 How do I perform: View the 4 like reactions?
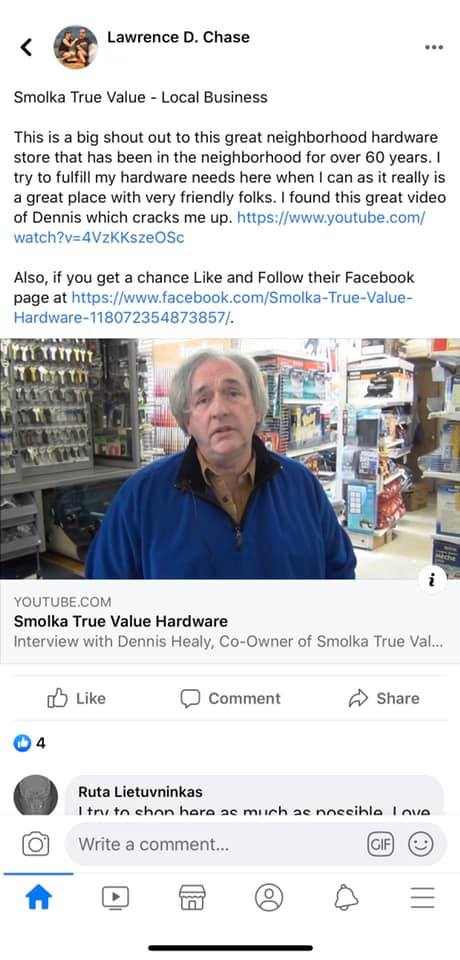click(x=29, y=743)
